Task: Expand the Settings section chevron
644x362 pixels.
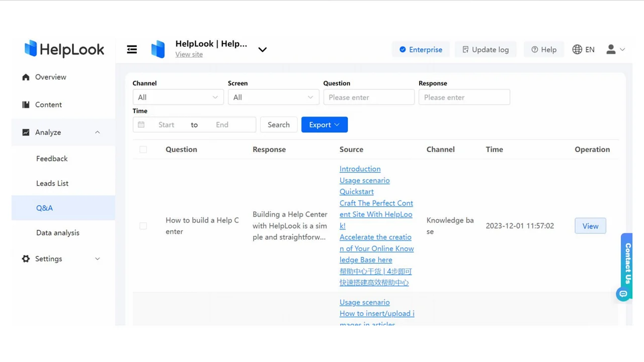Action: click(x=97, y=258)
